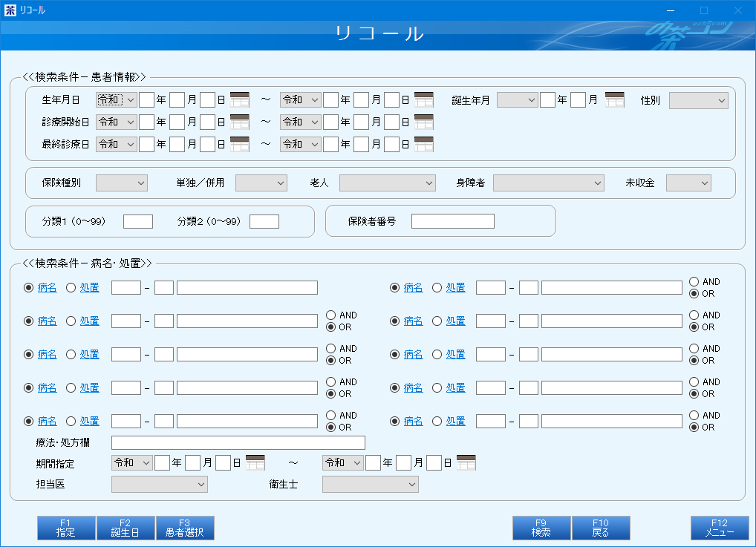Click F2 誕生日 button
756x547 pixels.
(126, 528)
